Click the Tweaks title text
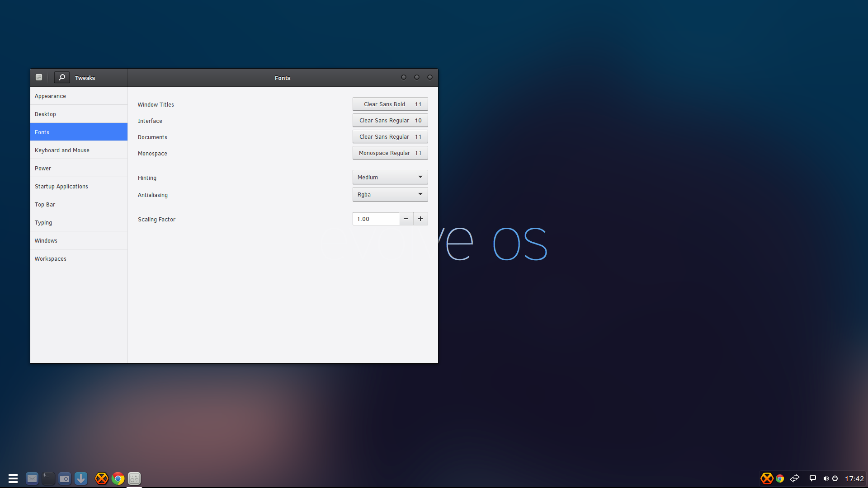 coord(85,78)
